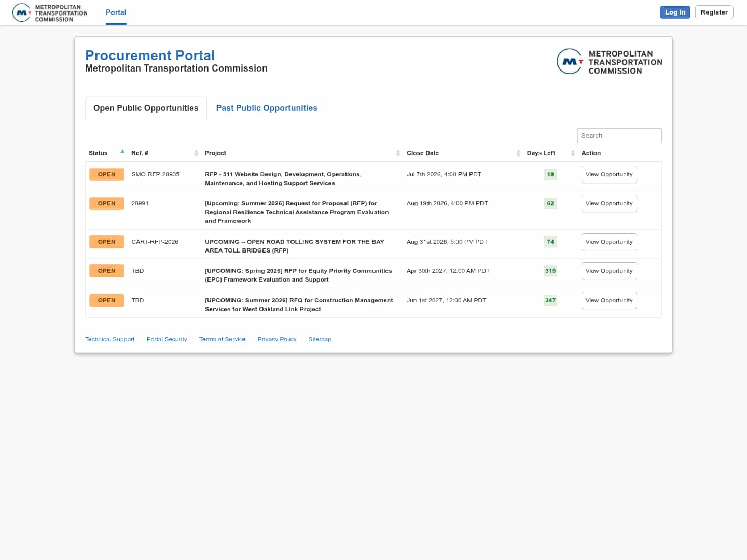Click the 511 Website Design project title
Viewport: 747px width, 560px height.
pos(283,178)
